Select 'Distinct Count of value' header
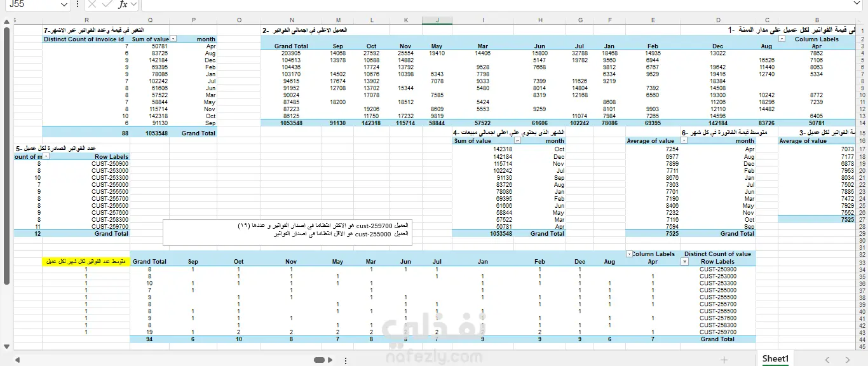The image size is (868, 366). click(x=717, y=254)
